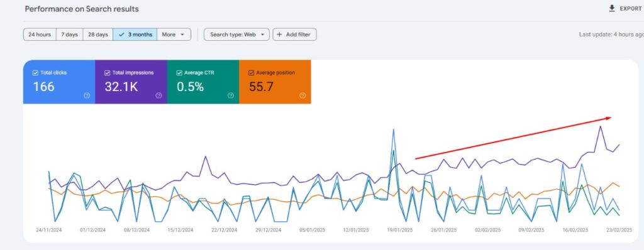Select the 28 days range
The image size is (644, 250).
point(97,35)
